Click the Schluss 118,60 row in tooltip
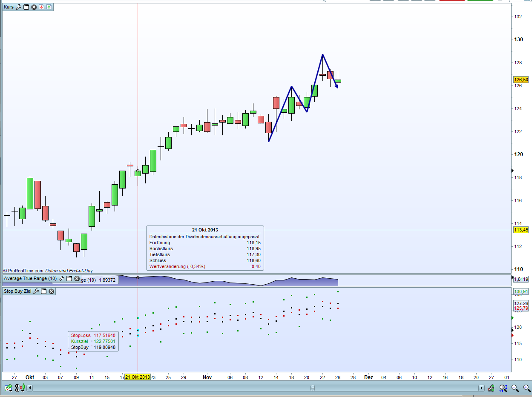Image resolution: width=532 pixels, height=397 pixels. 205,260
